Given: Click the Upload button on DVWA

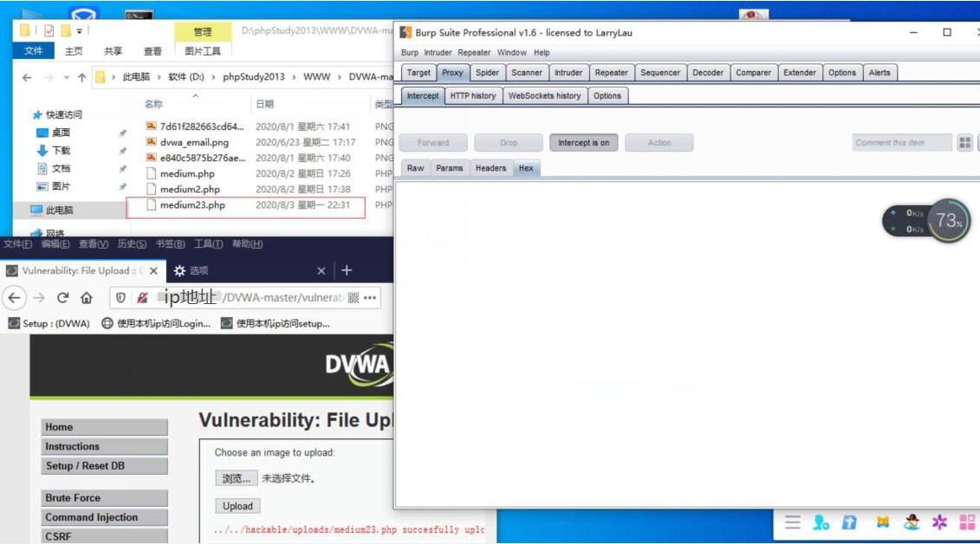Looking at the screenshot, I should coord(237,506).
